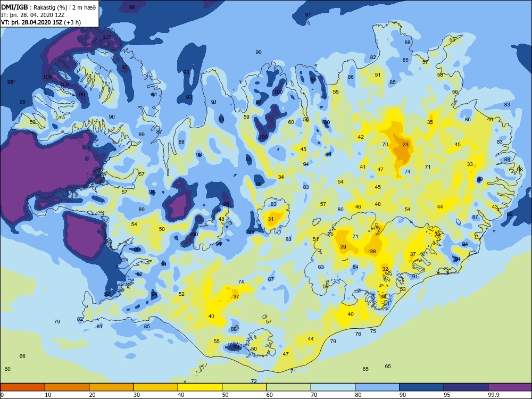Click the humidity value 52 on map
532x399 pixels.
coord(181,294)
